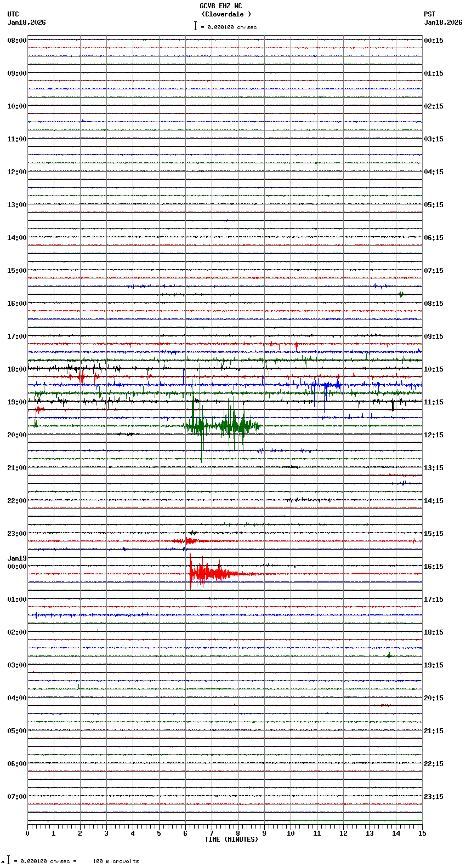Viewport: 466px width, 868px height.
Task: Select the 10:00 UTC row label
Action: pos(17,106)
